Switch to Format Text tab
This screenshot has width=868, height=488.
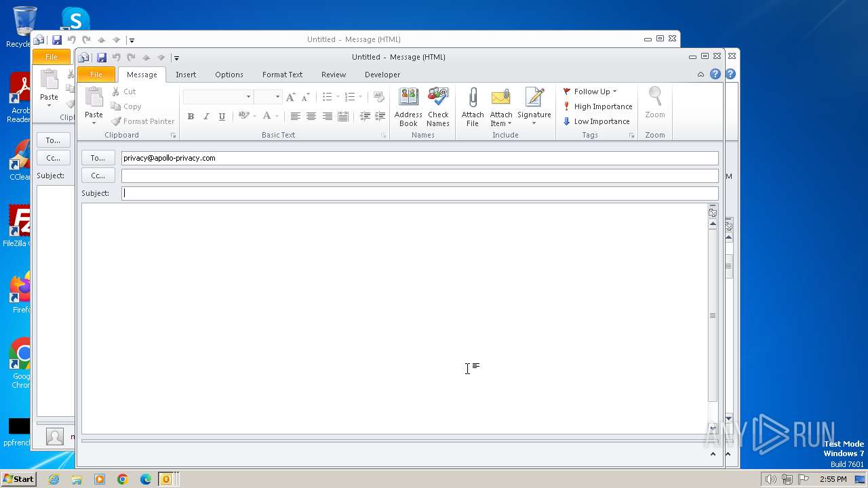283,75
